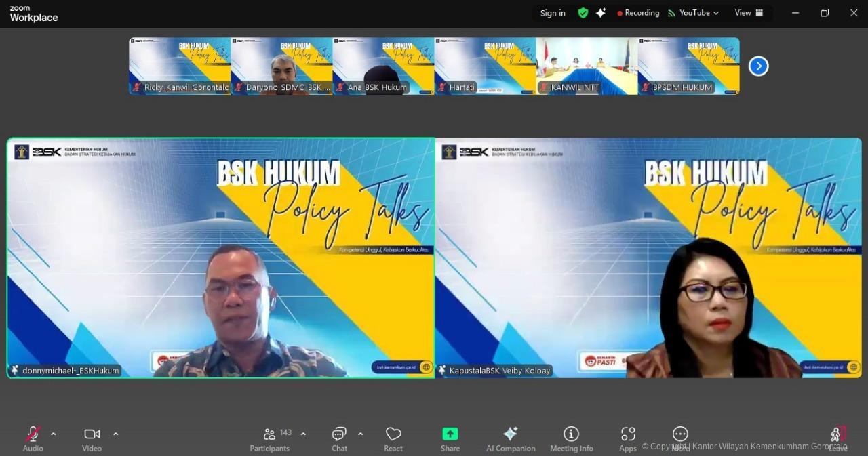Select the BPSDM HUKUM video thumbnail

pos(688,66)
